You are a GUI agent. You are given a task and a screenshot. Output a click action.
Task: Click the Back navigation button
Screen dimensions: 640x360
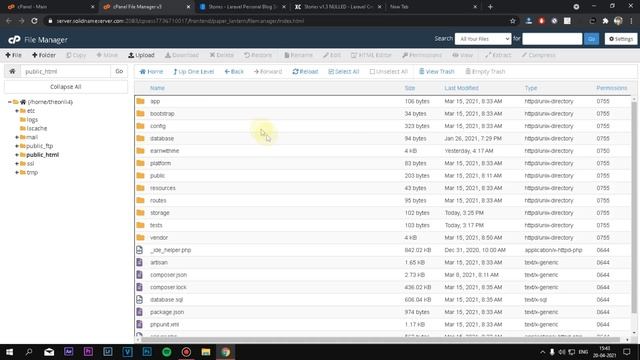(x=234, y=71)
